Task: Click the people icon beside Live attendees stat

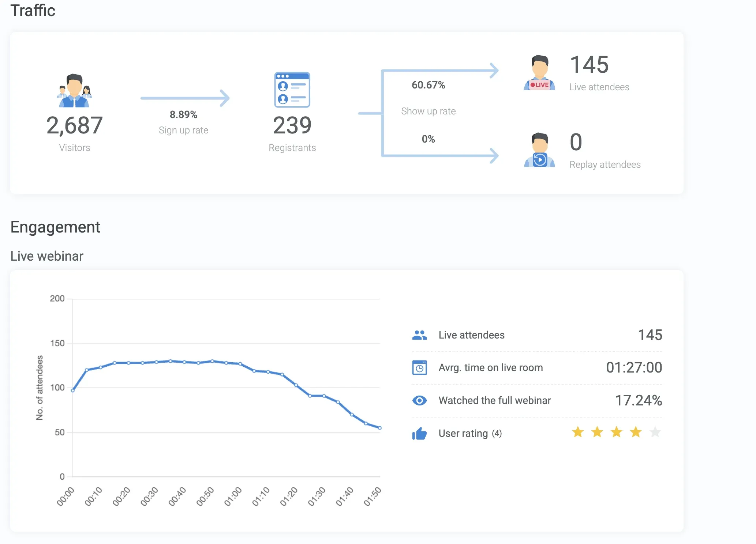Action: (419, 335)
